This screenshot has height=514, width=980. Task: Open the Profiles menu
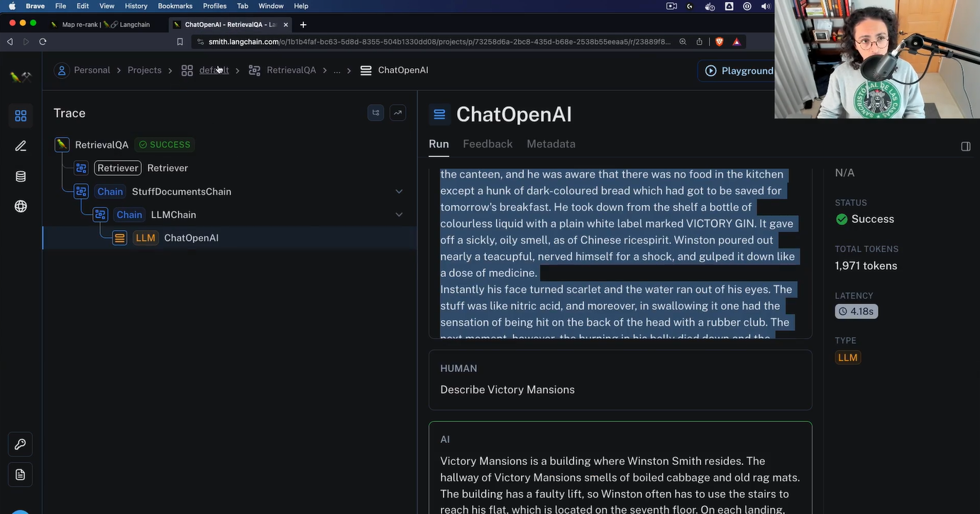pos(215,6)
